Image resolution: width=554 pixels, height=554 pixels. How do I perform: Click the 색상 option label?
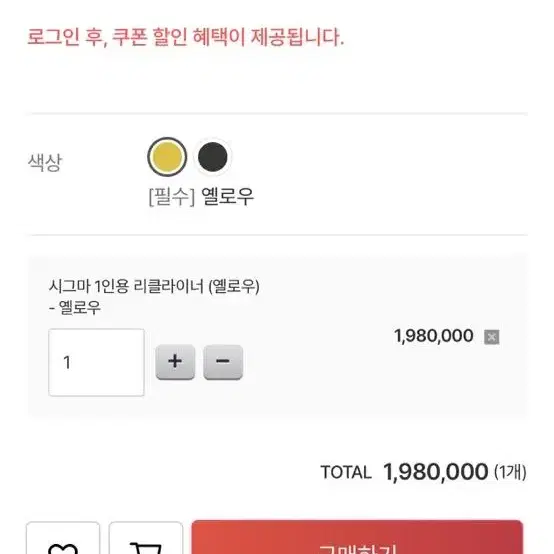(45, 162)
